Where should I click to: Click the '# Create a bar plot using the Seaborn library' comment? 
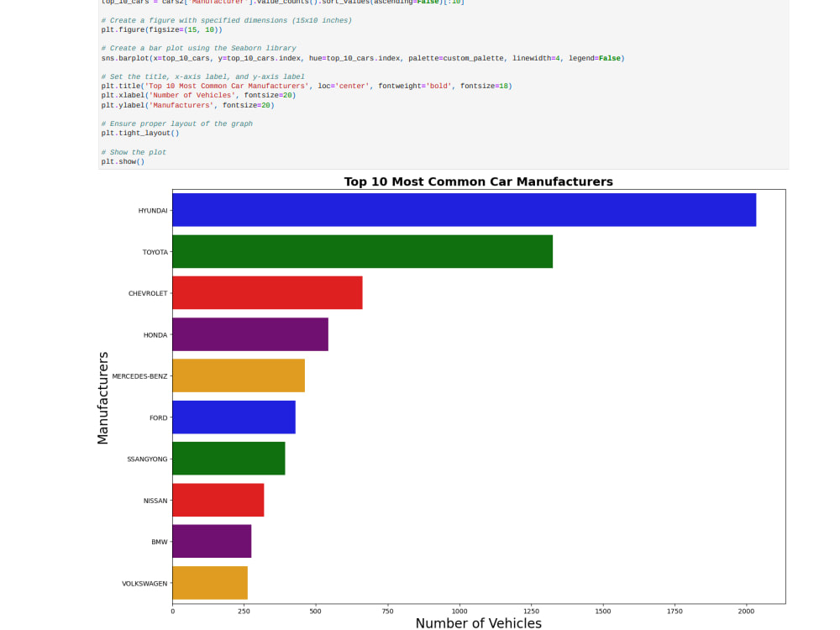point(198,48)
